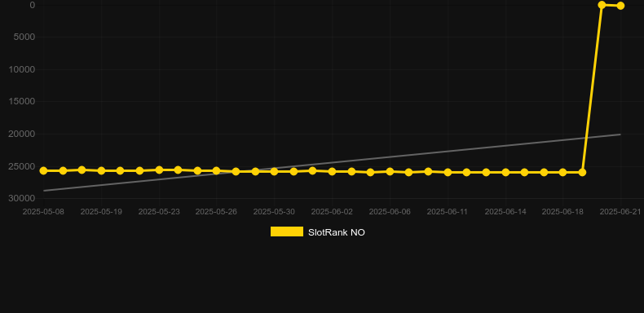Select the data point above 2025-06-14
The height and width of the screenshot is (313, 644).
point(505,172)
